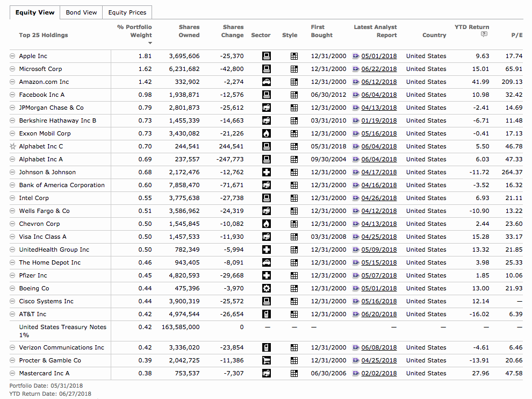The height and width of the screenshot is (399, 532).
Task: Select the Apple Inc holding name
Action: coord(33,56)
